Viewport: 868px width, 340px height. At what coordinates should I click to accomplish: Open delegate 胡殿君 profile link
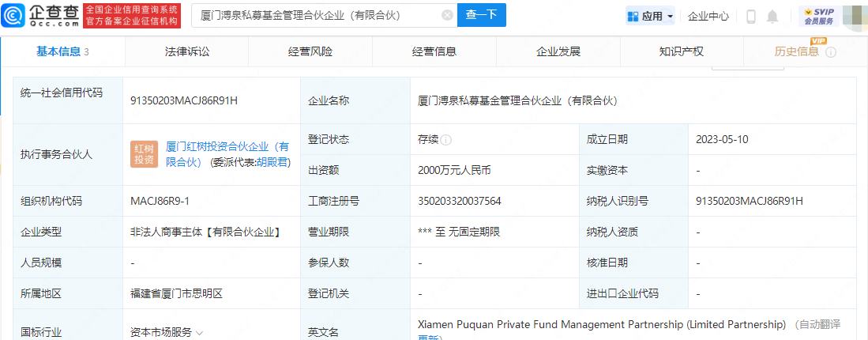[273, 162]
